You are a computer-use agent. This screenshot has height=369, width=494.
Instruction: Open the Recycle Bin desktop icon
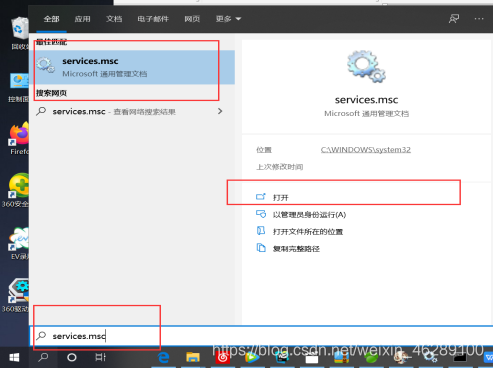[x=20, y=33]
